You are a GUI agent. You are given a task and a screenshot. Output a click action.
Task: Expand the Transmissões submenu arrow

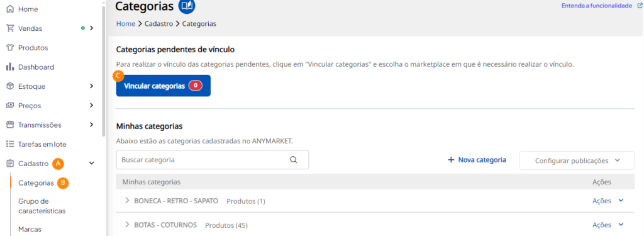92,124
